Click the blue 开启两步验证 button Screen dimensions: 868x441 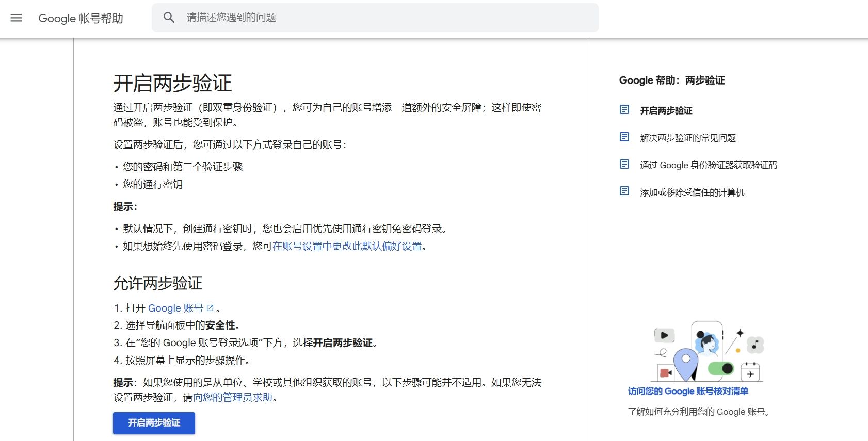(154, 423)
